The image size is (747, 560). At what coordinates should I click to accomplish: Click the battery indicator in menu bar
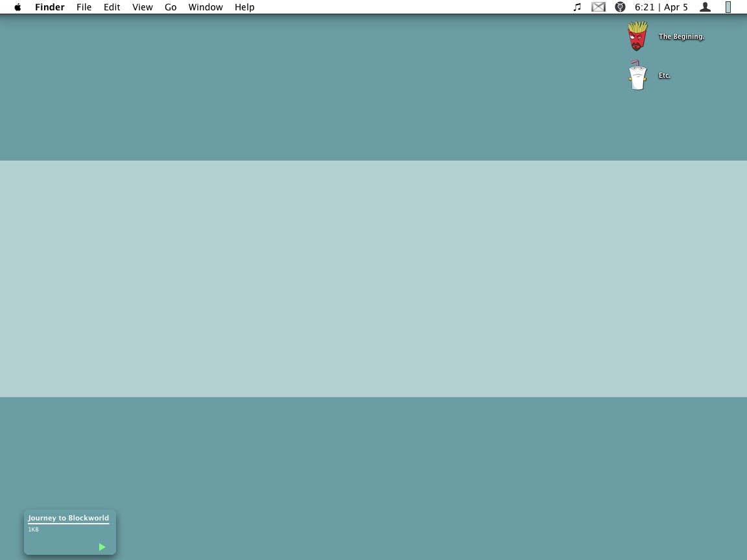[728, 7]
